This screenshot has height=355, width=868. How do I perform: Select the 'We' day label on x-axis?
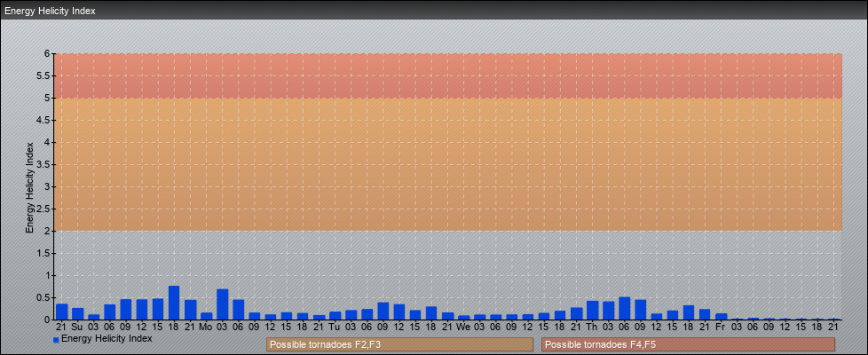pyautogui.click(x=463, y=327)
